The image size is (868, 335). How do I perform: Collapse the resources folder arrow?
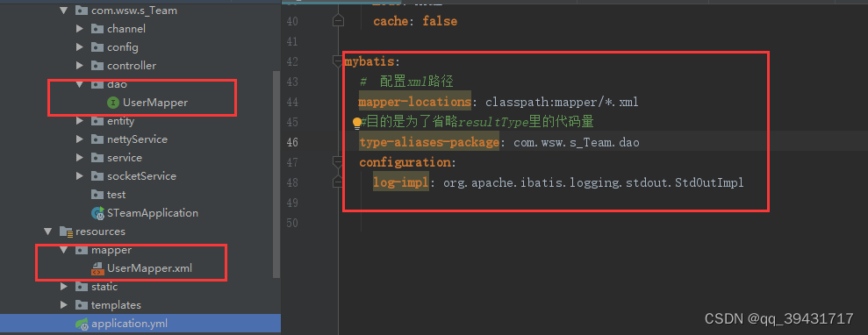(48, 231)
